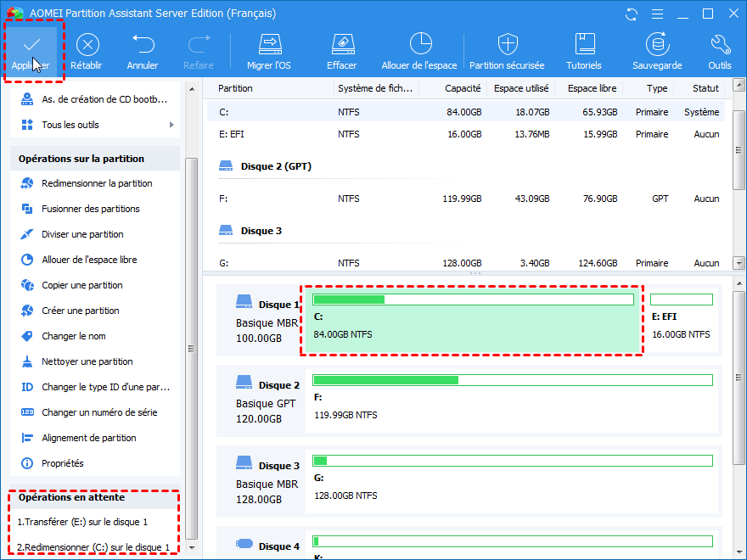Launch the Partition sécurisée shield tool
Screen dimensions: 747x560
pyautogui.click(x=507, y=45)
